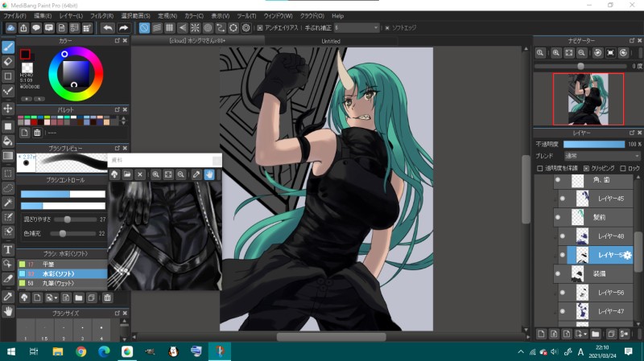
Task: Toggle the layer lock checkbox
Action: (x=622, y=168)
